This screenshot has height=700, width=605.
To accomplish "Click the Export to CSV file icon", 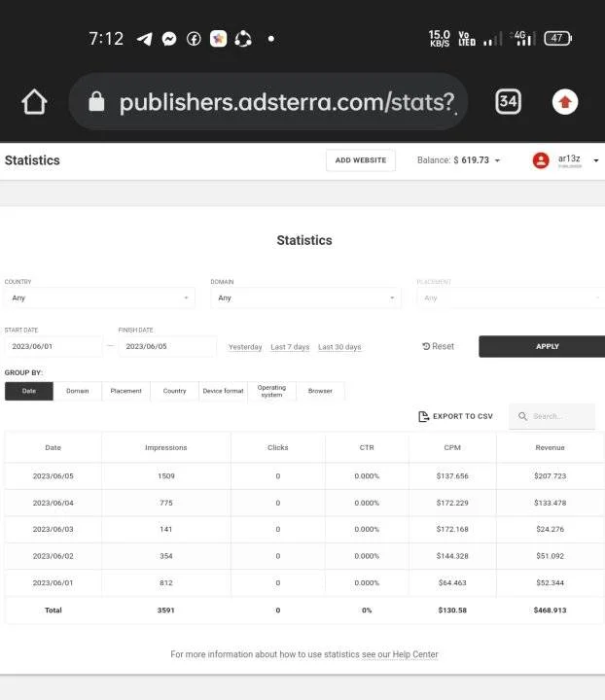I will click(x=423, y=416).
